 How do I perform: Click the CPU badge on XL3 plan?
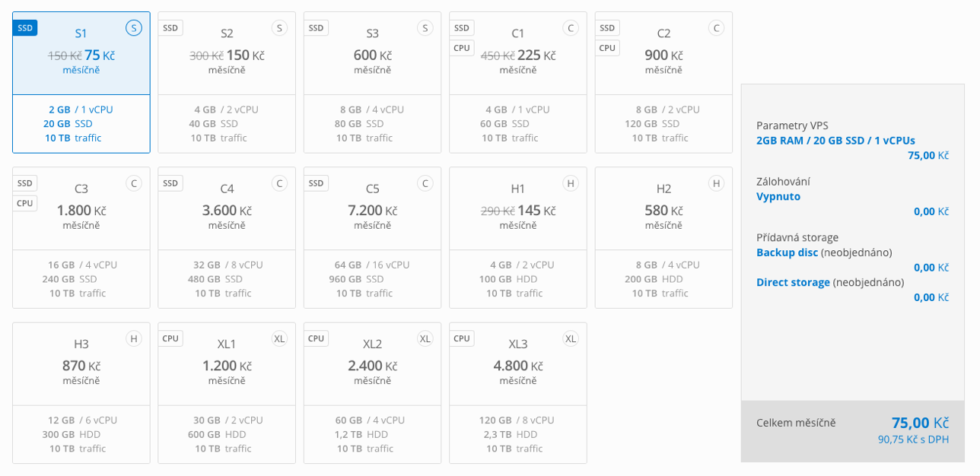[x=462, y=338]
